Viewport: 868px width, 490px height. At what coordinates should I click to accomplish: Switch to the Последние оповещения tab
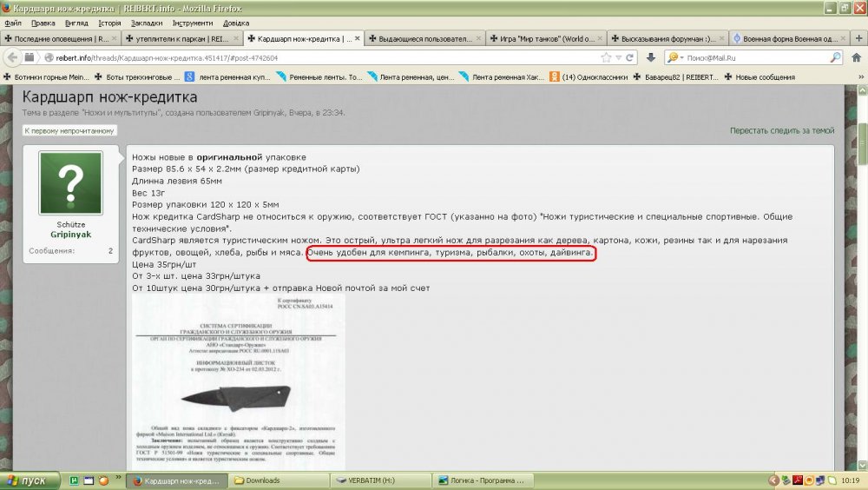(61, 38)
